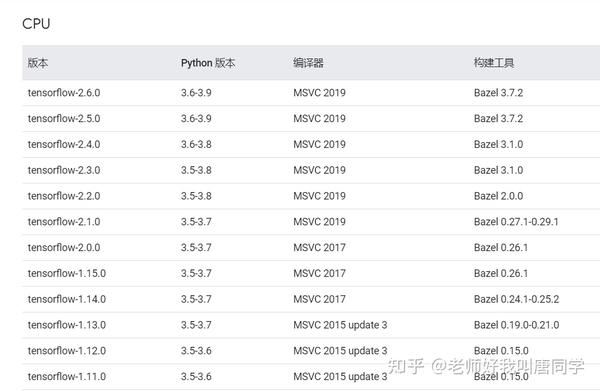Click the 知乎 watermark author name
The width and height of the screenshot is (600, 391).
tap(516, 366)
